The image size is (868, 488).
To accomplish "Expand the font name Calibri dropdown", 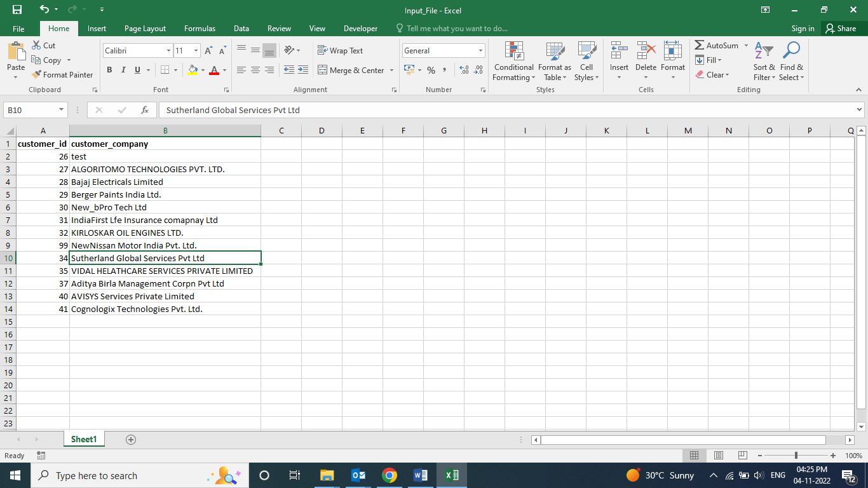I will (x=168, y=51).
